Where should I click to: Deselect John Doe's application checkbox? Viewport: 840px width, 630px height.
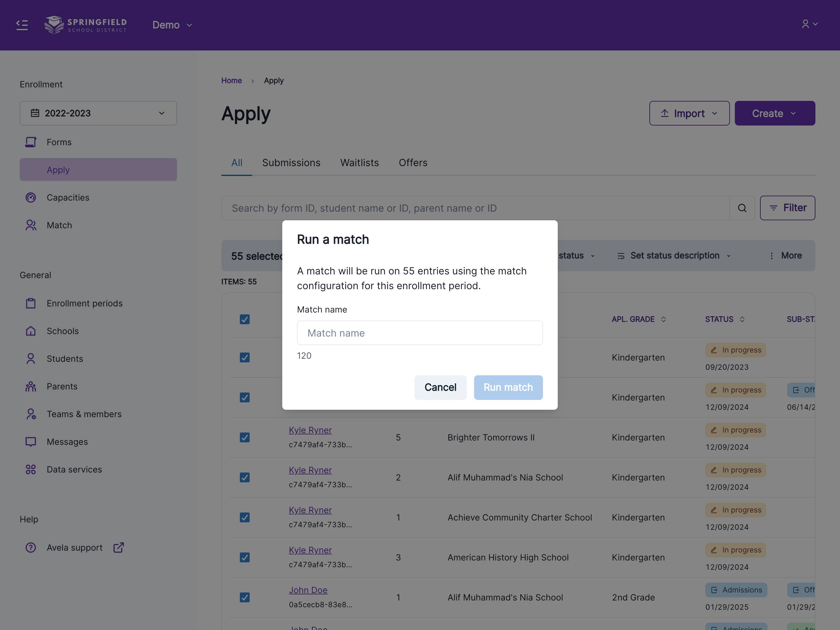(x=244, y=597)
